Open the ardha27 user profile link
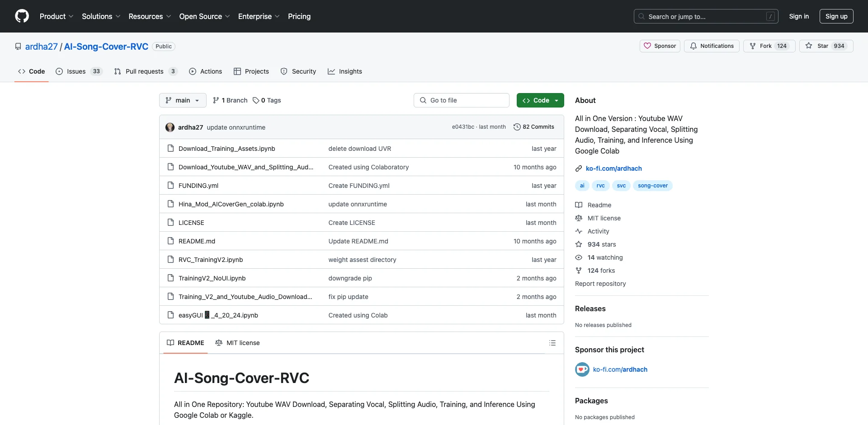This screenshot has height=425, width=868. click(42, 47)
